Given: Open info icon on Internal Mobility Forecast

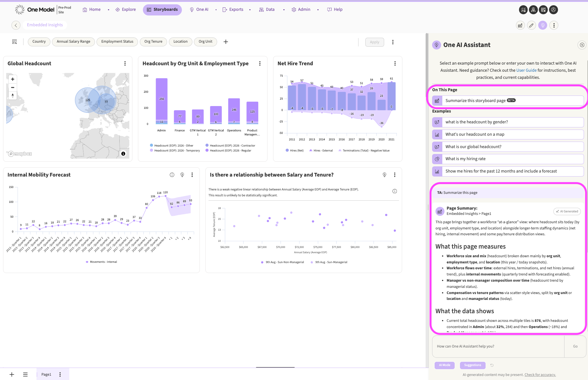Looking at the screenshot, I should click(x=172, y=175).
